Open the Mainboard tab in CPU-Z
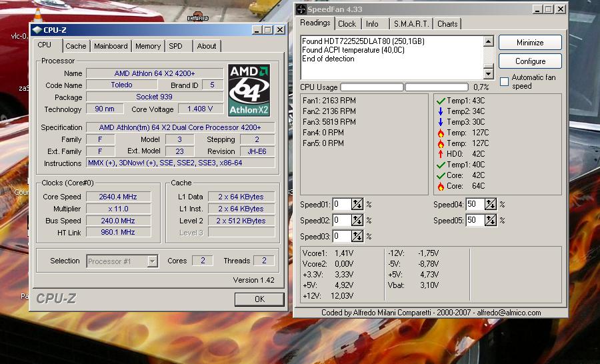The height and width of the screenshot is (364, 600). [x=111, y=46]
